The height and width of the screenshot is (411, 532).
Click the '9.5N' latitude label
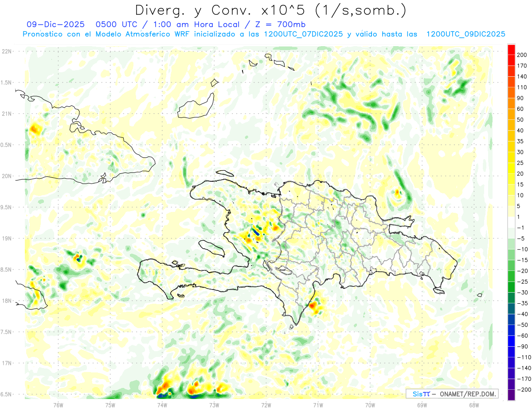coord(7,207)
